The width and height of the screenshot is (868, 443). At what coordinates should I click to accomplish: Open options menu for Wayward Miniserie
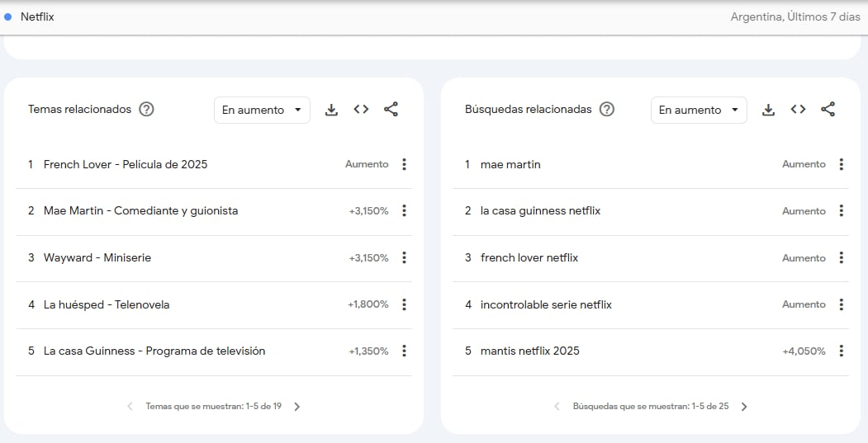point(404,257)
